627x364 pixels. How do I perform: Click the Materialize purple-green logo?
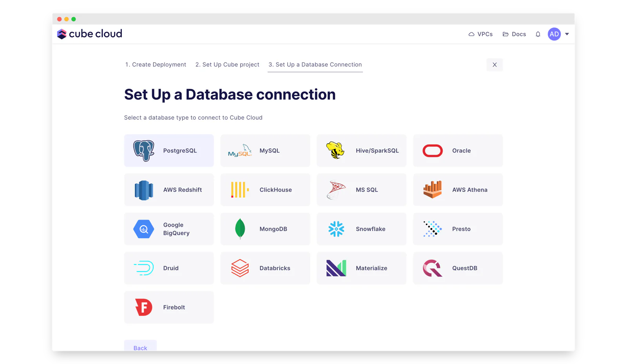click(336, 268)
